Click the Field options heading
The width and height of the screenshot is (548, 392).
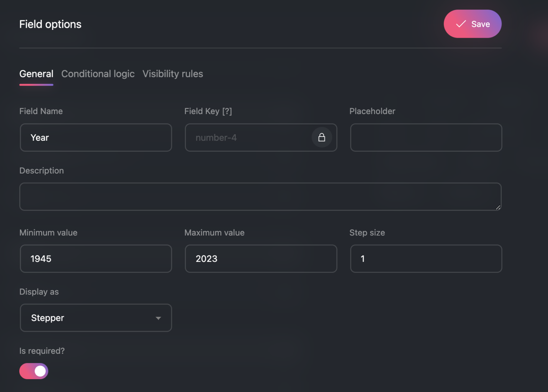click(50, 24)
